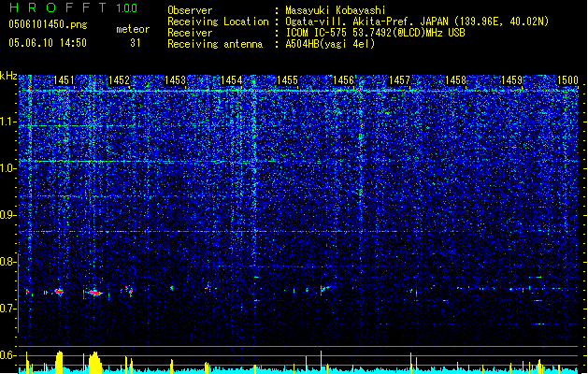Click the 0.7 kHz axis label
Viewport: 588px width, 374px height.
coord(8,309)
